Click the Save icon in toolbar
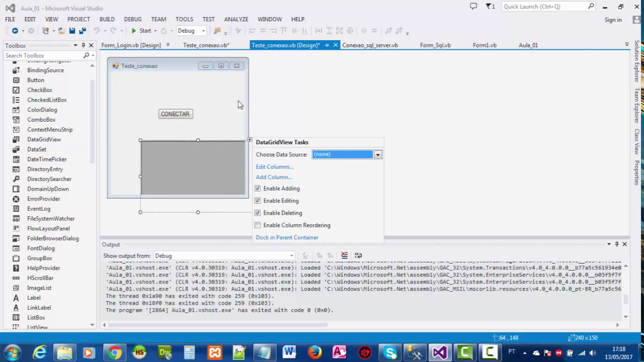644x362 pixels. pyautogui.click(x=72, y=31)
